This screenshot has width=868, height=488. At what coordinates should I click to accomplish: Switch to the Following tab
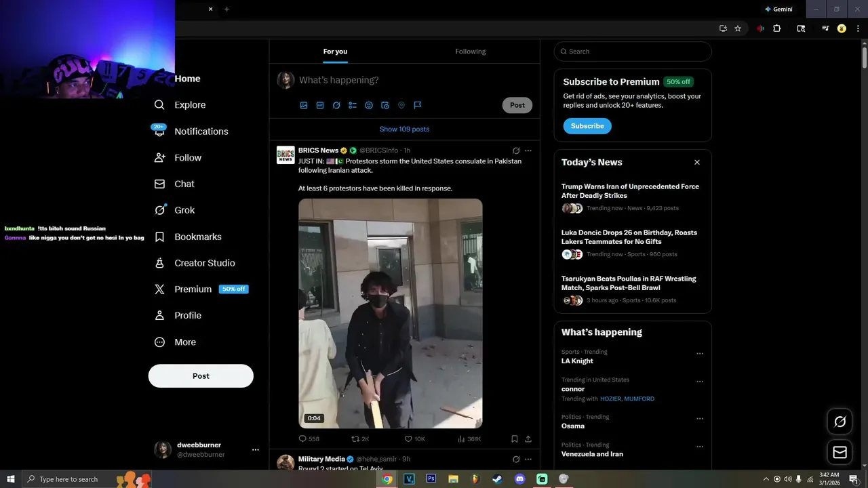click(471, 52)
